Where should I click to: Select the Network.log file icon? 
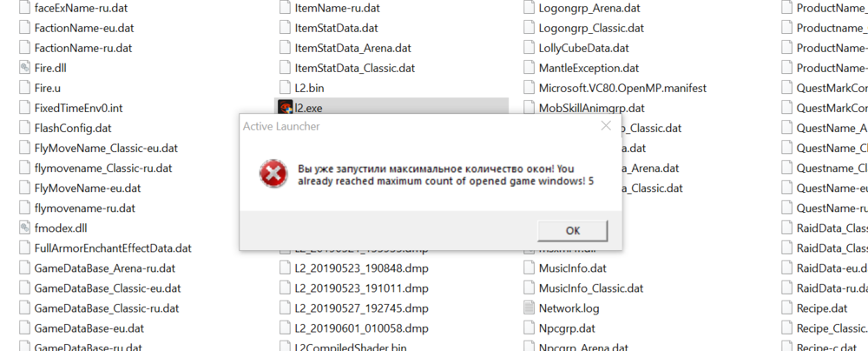tap(529, 308)
